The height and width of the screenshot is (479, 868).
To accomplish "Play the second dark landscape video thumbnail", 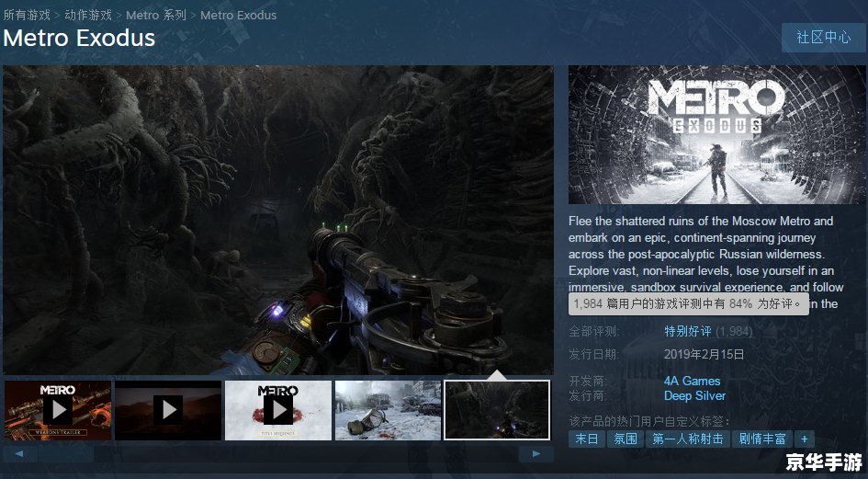I will [x=168, y=410].
